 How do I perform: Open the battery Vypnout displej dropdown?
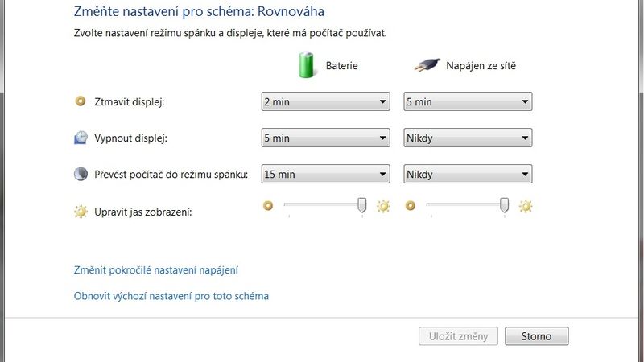click(326, 138)
